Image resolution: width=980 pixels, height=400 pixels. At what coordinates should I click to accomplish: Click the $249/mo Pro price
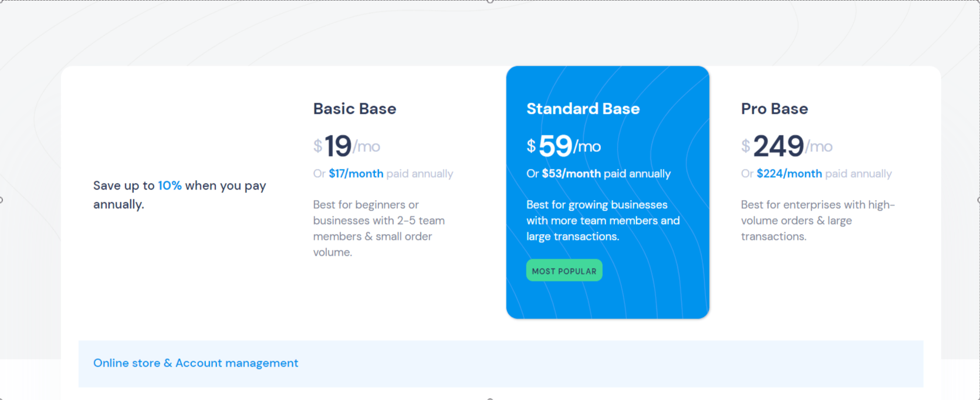[x=786, y=146]
